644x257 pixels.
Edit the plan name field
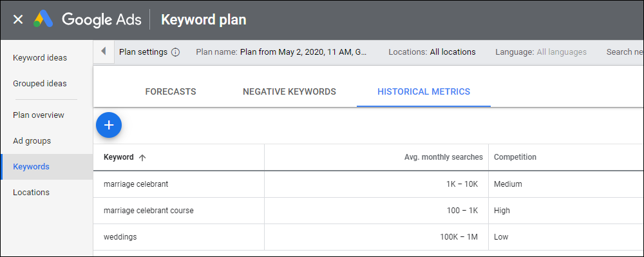tap(281, 52)
